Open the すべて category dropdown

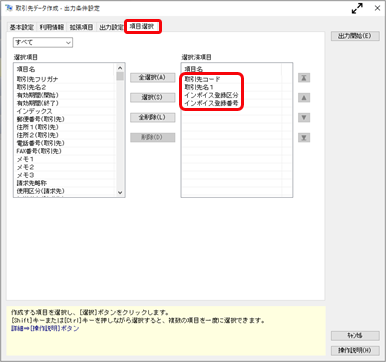[43, 42]
